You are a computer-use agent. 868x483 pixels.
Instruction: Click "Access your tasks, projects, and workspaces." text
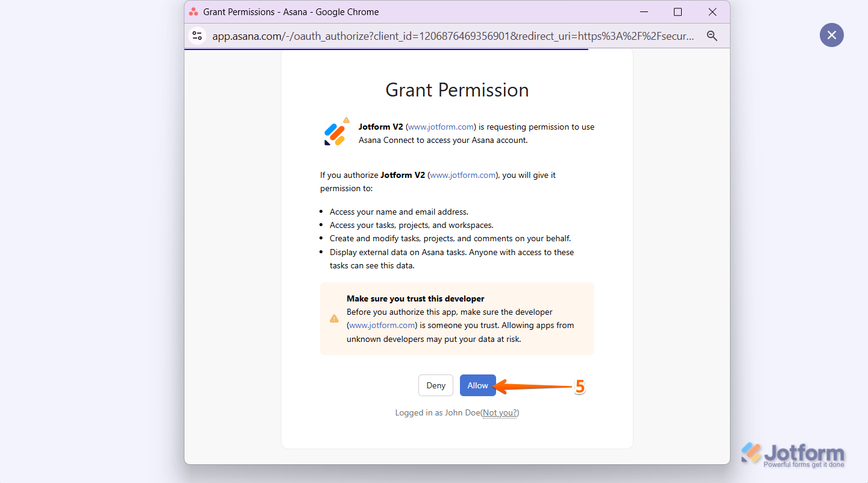click(412, 225)
